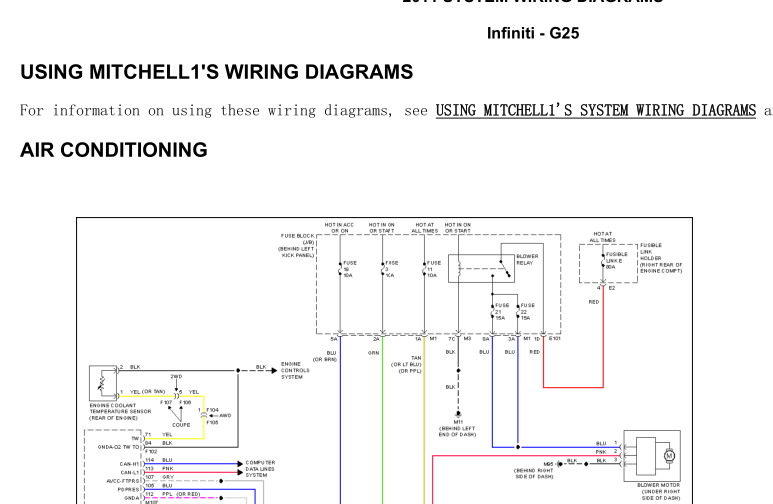Click the 'AWD' label in diagram
Screen dimensions: 773x504
tap(225, 415)
